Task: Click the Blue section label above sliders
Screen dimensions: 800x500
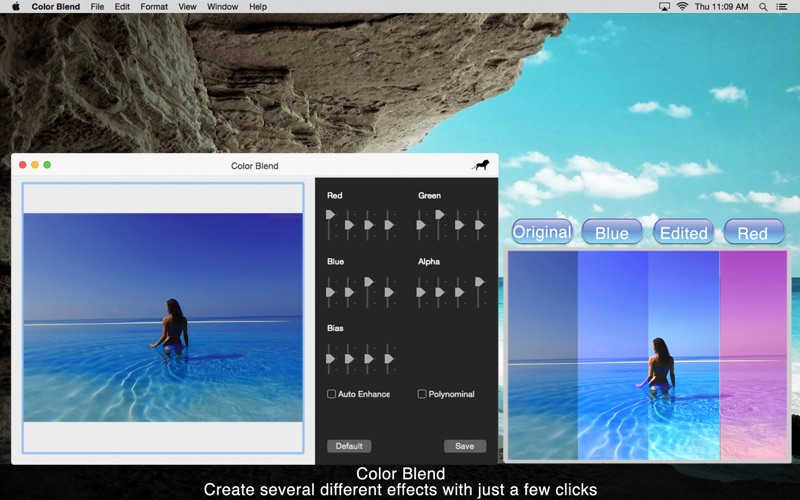Action: (x=335, y=261)
